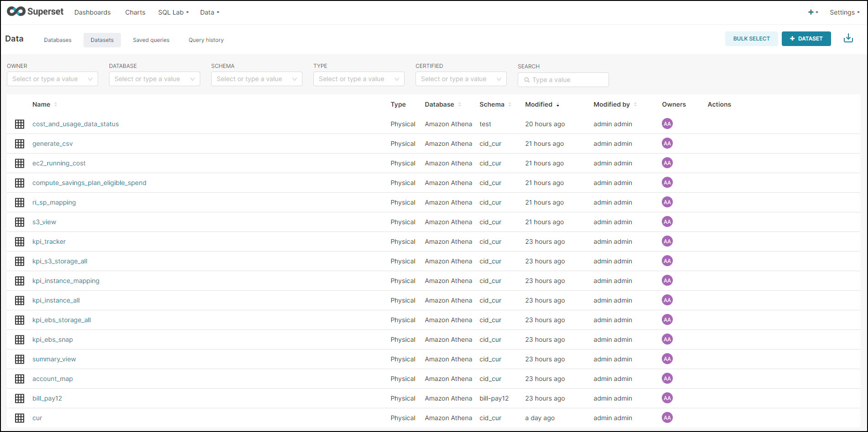This screenshot has height=432, width=868.
Task: Click the table icon for kpi_instance_all
Action: pyautogui.click(x=20, y=300)
